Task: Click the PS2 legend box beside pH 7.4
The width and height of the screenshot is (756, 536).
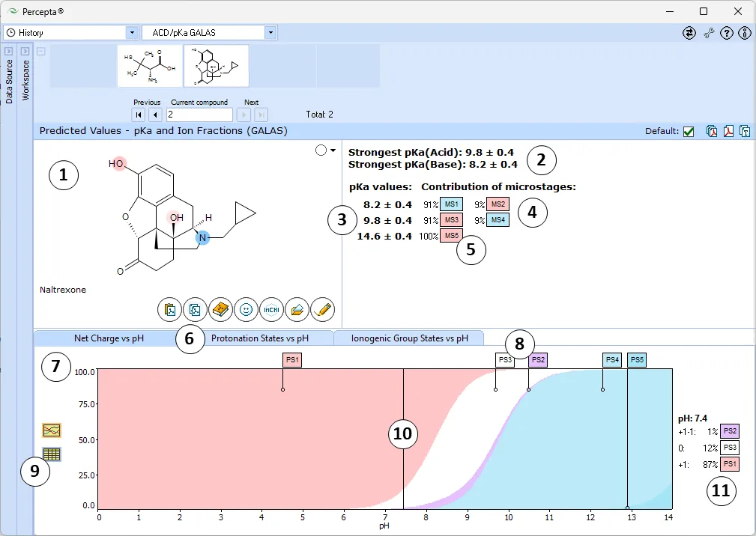Action: click(x=730, y=431)
